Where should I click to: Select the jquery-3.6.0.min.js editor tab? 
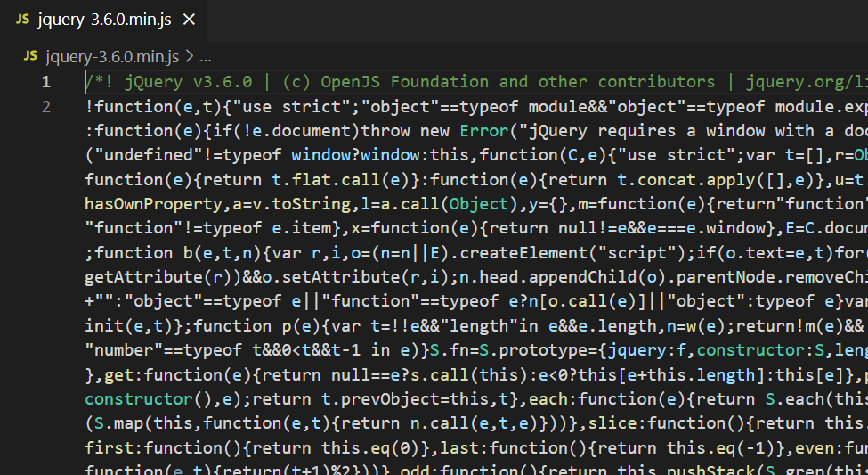[104, 20]
